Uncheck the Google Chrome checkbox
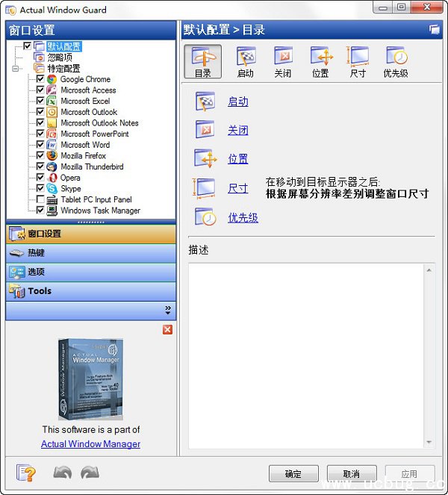Viewport: 448px width, 495px height. [x=40, y=79]
